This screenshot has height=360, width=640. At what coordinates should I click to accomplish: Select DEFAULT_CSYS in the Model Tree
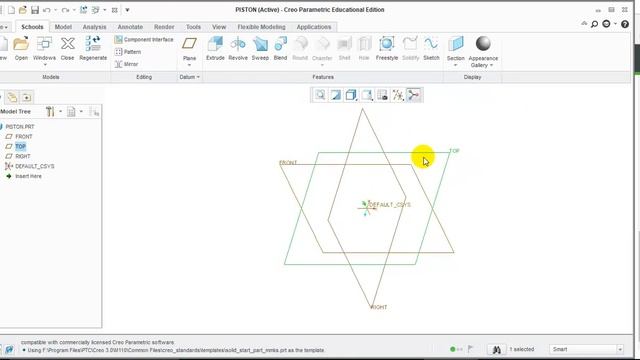coord(35,166)
